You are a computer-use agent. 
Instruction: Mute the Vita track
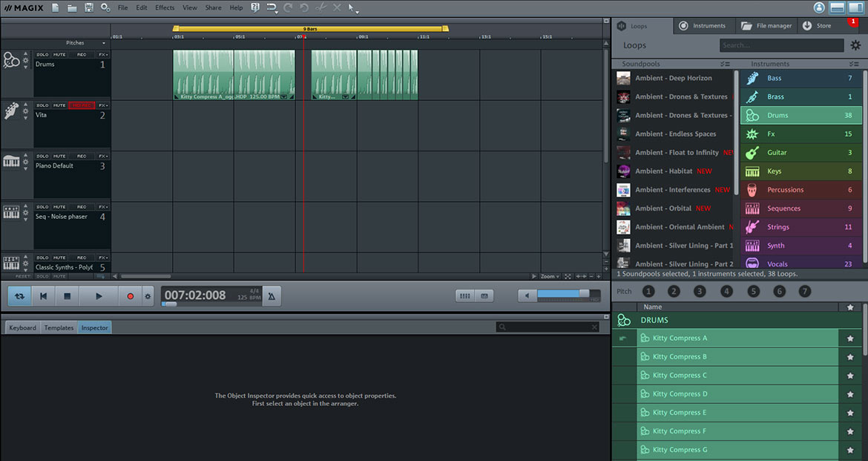click(x=58, y=105)
